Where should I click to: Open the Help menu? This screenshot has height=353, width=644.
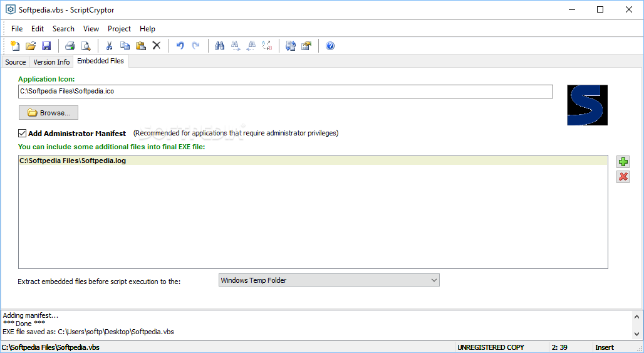[147, 29]
